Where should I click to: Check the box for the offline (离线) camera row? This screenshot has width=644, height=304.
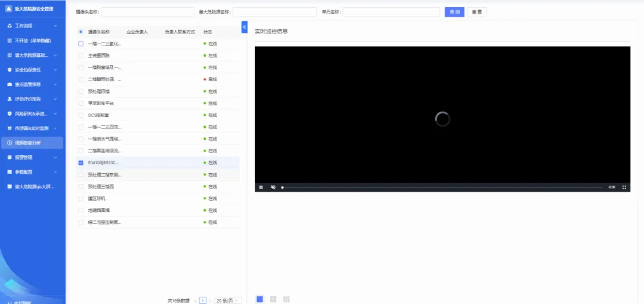(80, 79)
